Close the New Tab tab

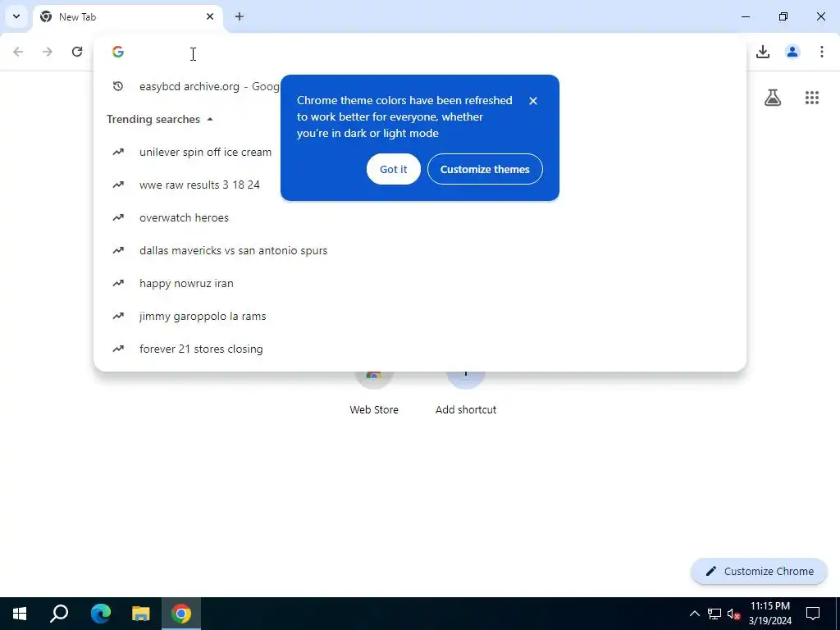pos(210,16)
